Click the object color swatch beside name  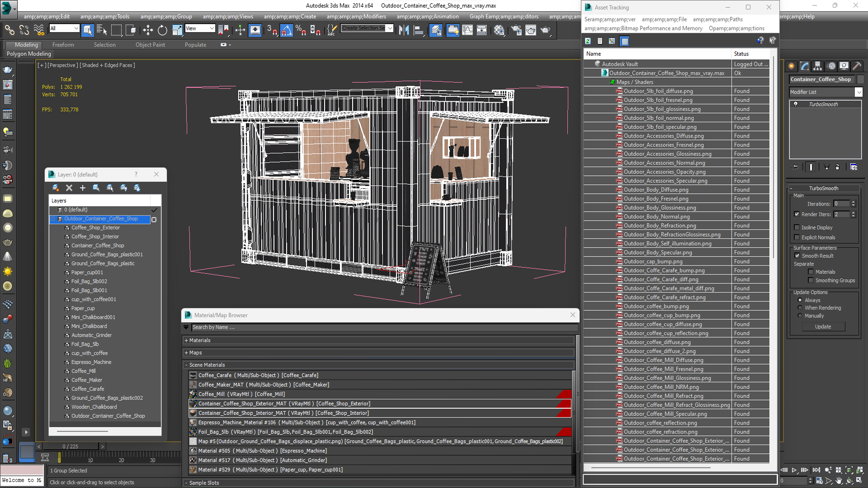tap(860, 79)
